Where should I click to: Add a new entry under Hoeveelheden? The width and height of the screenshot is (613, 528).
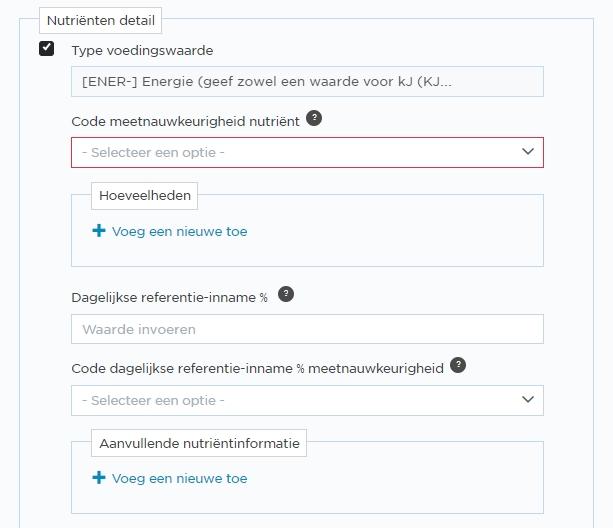(170, 231)
